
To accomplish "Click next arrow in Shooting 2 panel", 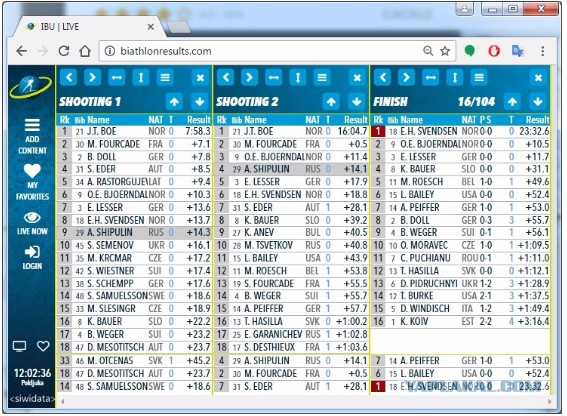I will [x=250, y=77].
